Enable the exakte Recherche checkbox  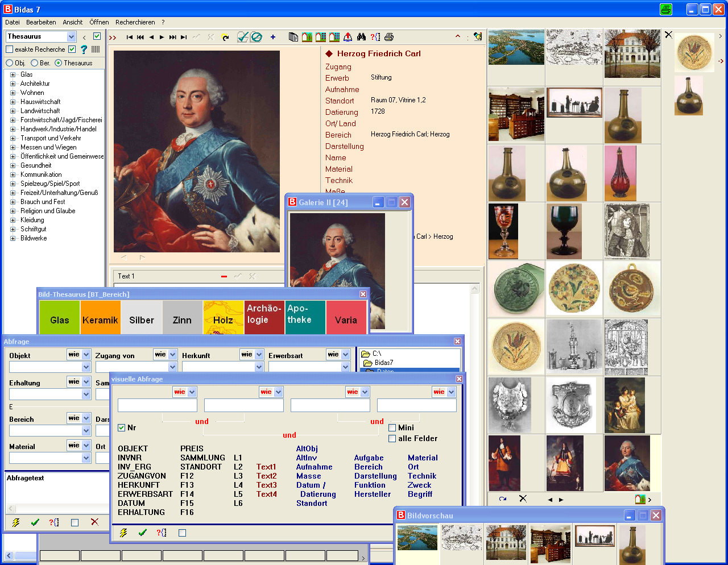(9, 49)
